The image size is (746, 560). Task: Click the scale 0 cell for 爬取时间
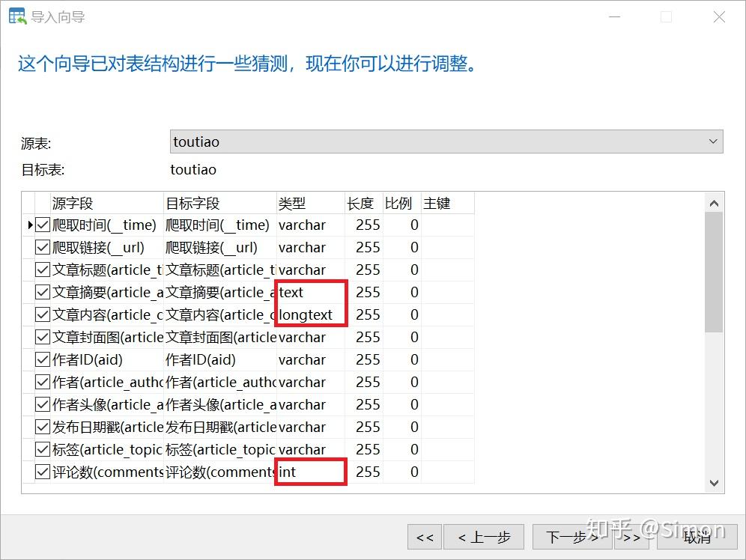401,225
